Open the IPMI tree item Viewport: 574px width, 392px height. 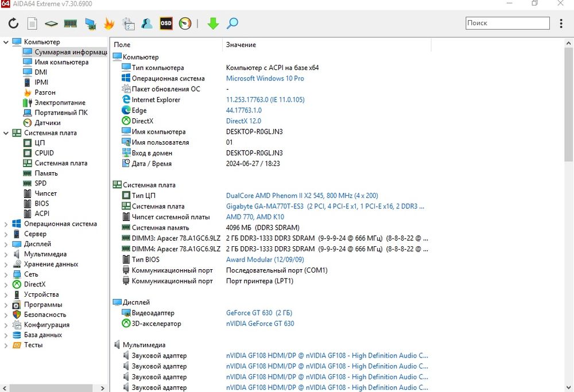pyautogui.click(x=41, y=82)
